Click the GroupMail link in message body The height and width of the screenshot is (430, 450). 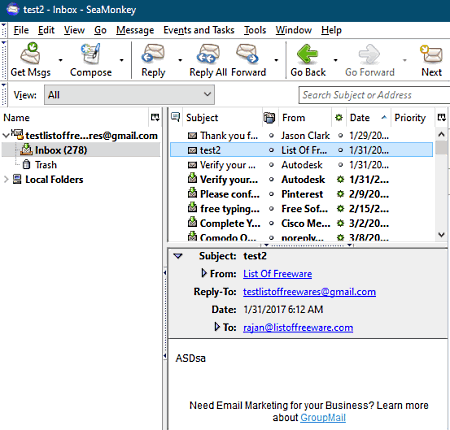(323, 417)
